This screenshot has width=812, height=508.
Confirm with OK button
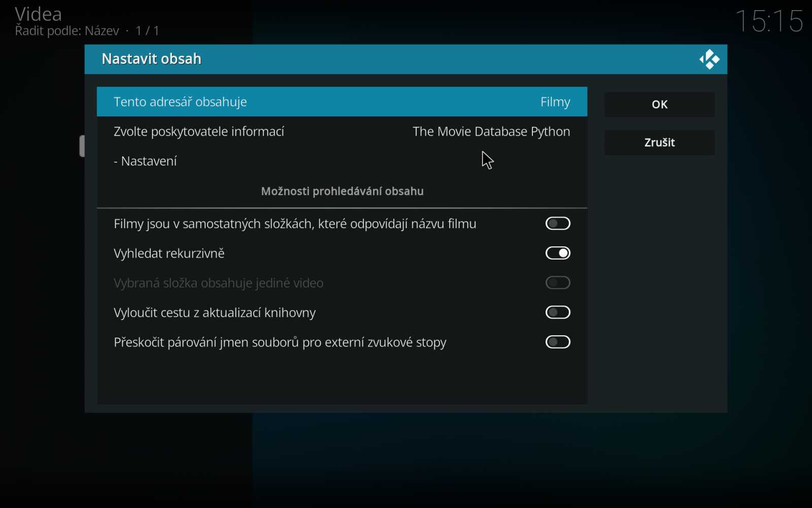point(659,105)
